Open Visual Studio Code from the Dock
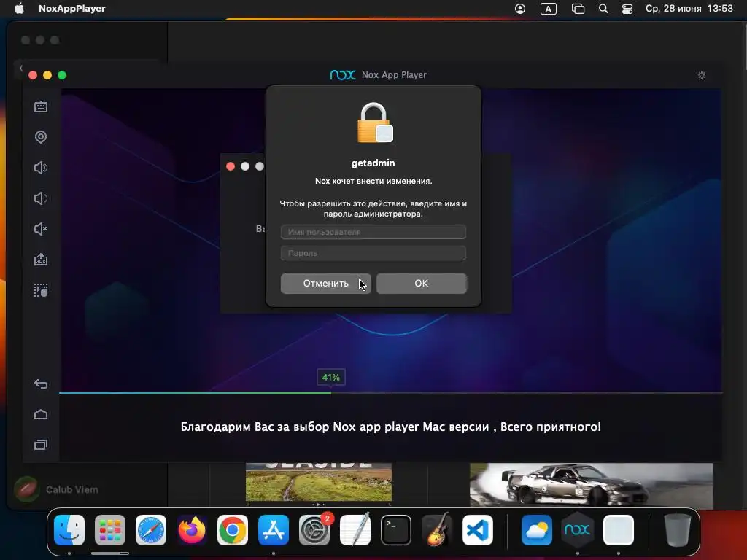This screenshot has width=747, height=560. pyautogui.click(x=478, y=530)
